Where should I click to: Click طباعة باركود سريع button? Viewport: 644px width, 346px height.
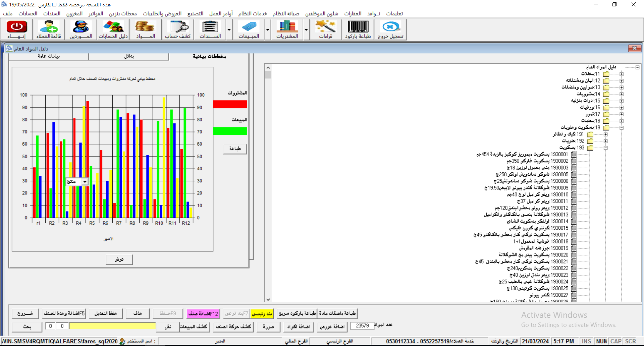[297, 313]
